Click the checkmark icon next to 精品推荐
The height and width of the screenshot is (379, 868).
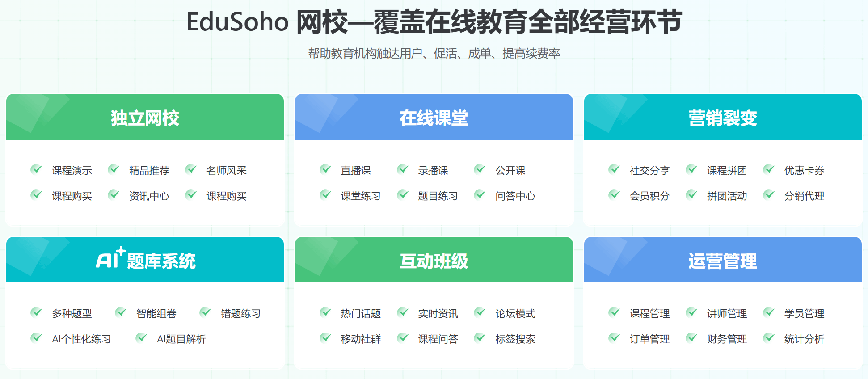[114, 169]
